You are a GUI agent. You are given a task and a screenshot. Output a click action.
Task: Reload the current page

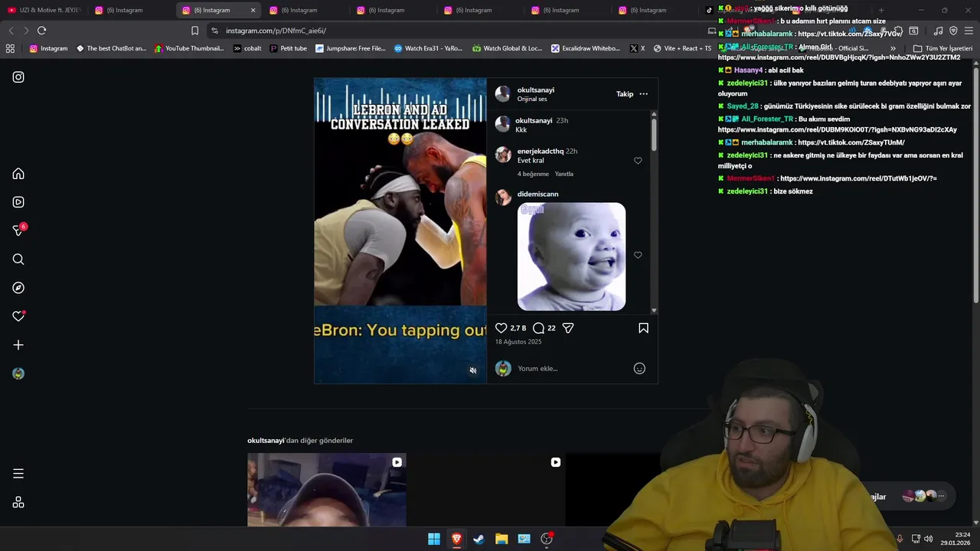[x=41, y=31]
